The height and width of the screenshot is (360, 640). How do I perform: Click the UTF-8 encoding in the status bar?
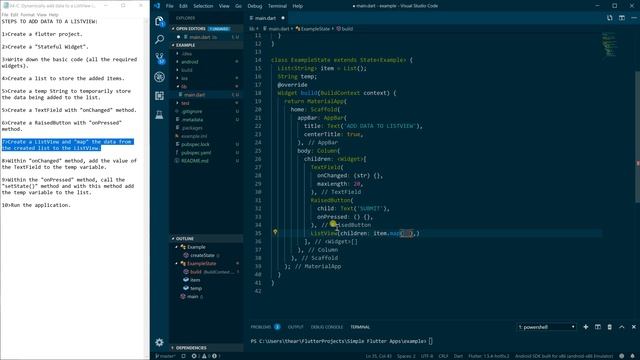(427, 356)
